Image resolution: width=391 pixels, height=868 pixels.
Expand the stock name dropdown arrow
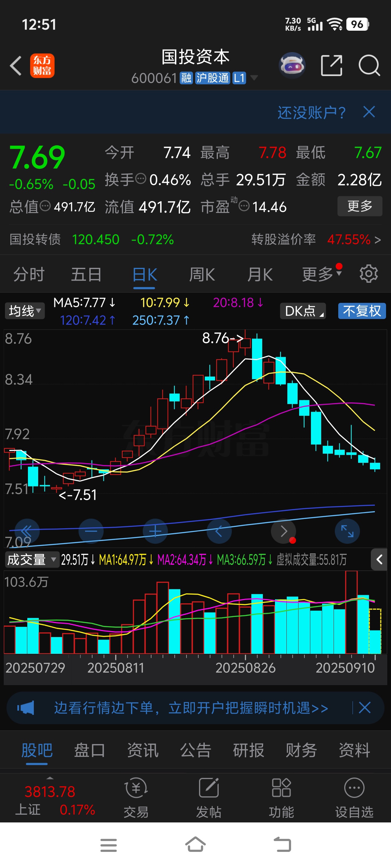point(254,78)
